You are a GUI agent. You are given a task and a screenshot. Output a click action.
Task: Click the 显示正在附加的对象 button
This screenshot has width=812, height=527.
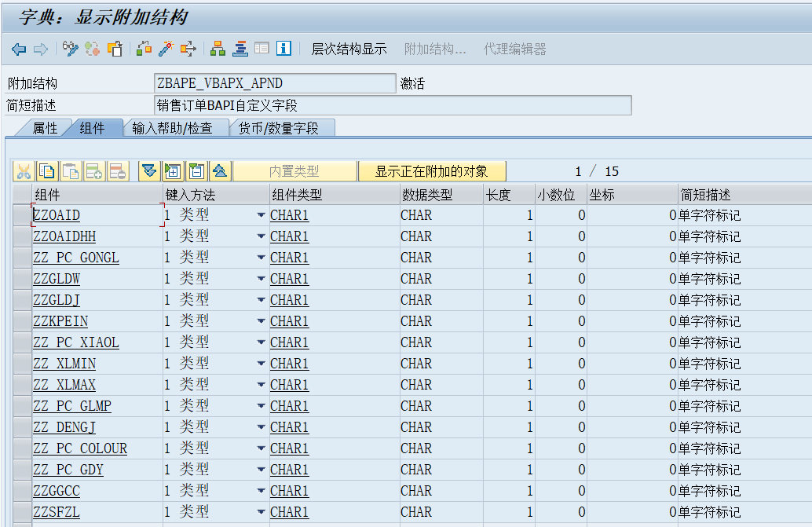431,171
